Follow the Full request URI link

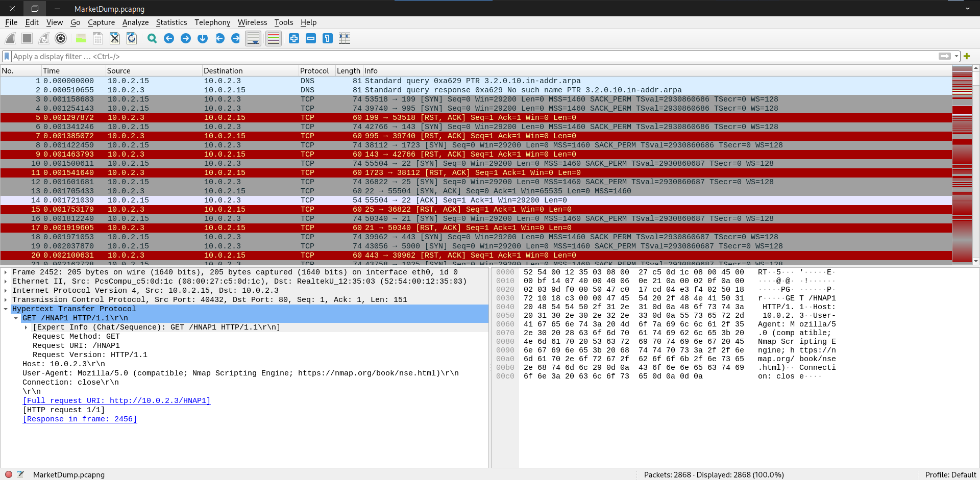pos(116,401)
